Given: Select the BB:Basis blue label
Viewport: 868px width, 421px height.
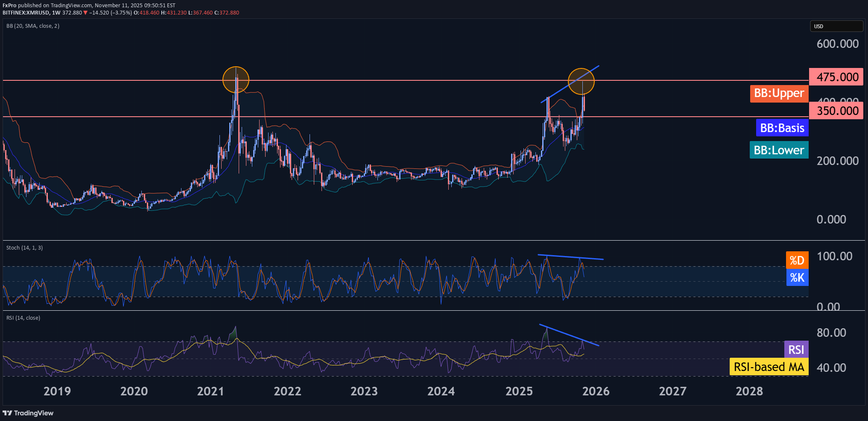Looking at the screenshot, I should click(782, 128).
